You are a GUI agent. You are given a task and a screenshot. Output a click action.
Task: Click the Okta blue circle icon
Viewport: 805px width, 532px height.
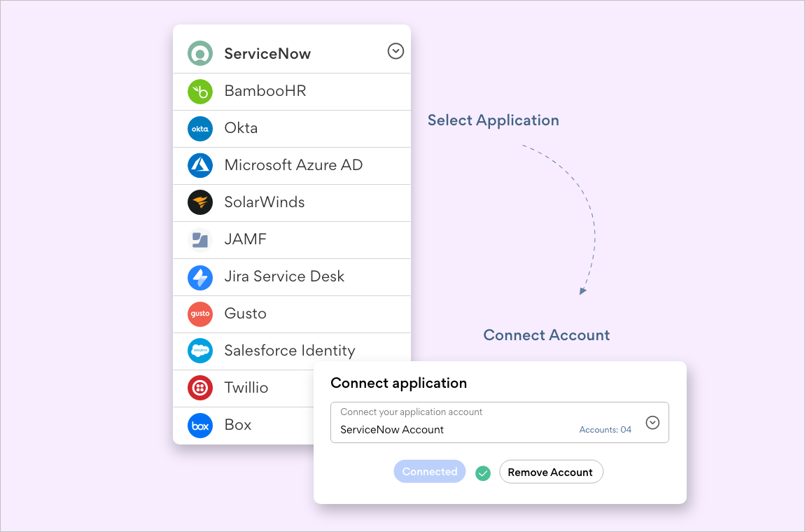click(200, 129)
